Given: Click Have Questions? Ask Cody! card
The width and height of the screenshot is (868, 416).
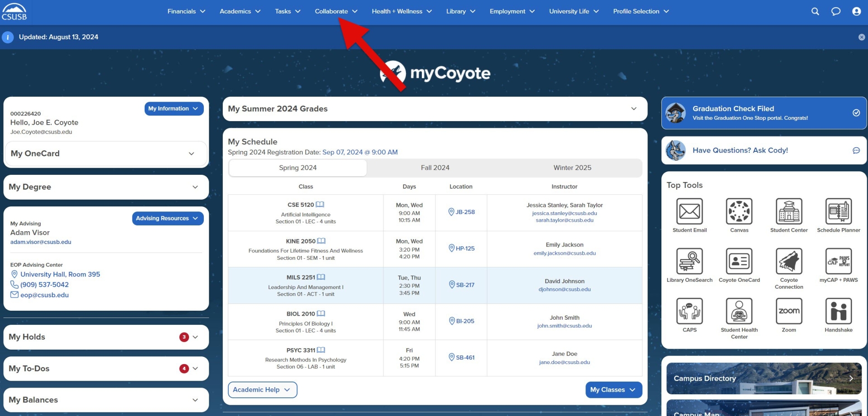Looking at the screenshot, I should point(764,150).
